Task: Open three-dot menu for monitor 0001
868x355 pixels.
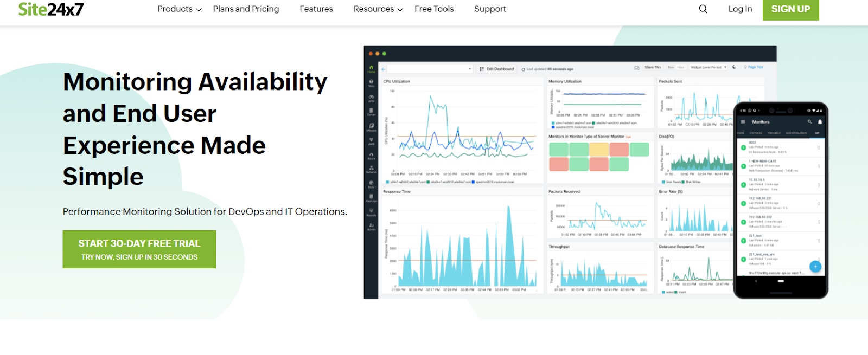Action: click(819, 147)
